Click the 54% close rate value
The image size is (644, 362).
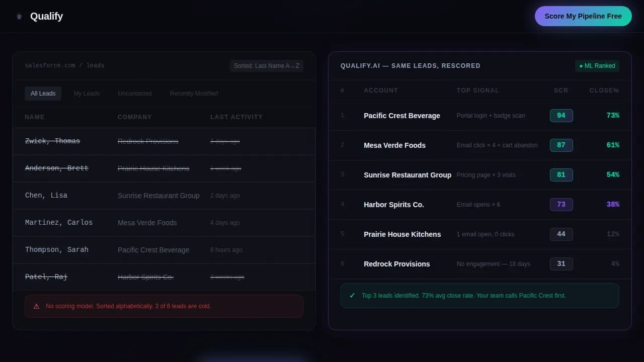(x=613, y=175)
